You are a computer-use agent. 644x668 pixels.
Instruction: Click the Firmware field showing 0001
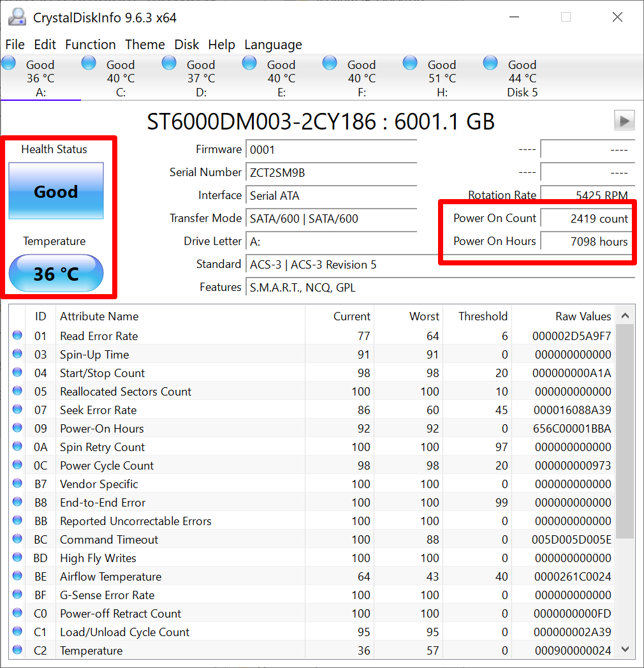331,149
